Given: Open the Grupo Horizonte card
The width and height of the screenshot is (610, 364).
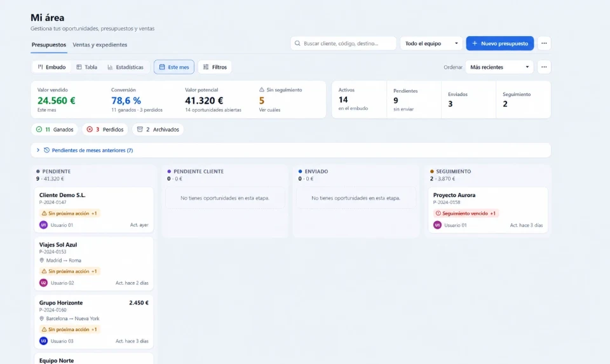Looking at the screenshot, I should [94, 321].
